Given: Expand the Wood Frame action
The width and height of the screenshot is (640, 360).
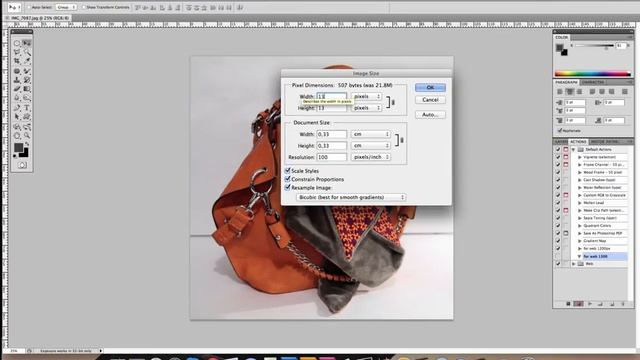Looking at the screenshot, I should point(580,172).
